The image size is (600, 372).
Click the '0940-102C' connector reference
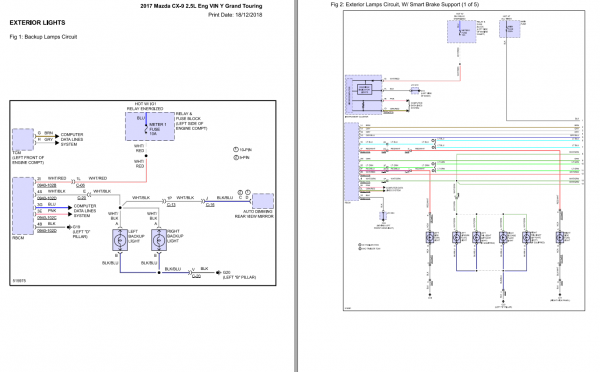[x=47, y=218]
